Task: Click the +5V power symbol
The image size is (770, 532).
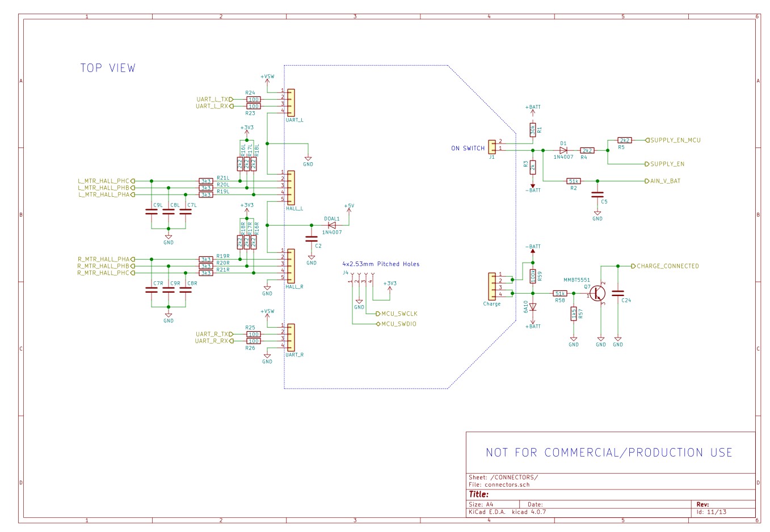Action: (349, 208)
